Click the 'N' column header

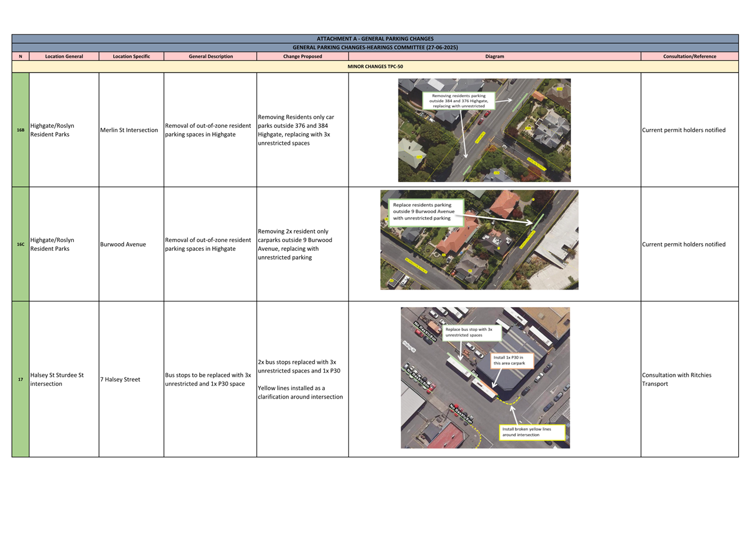[21, 57]
